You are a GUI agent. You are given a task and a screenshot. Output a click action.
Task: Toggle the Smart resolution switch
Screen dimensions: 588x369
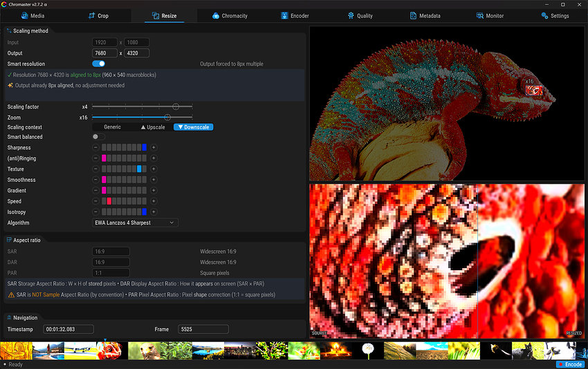tap(99, 64)
